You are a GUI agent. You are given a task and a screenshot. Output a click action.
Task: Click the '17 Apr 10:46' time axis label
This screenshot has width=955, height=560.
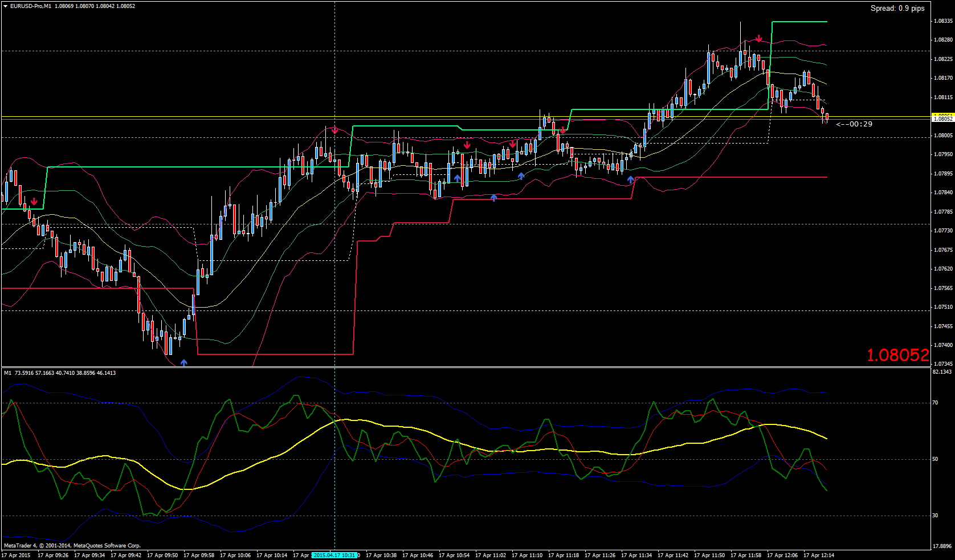pos(418,555)
